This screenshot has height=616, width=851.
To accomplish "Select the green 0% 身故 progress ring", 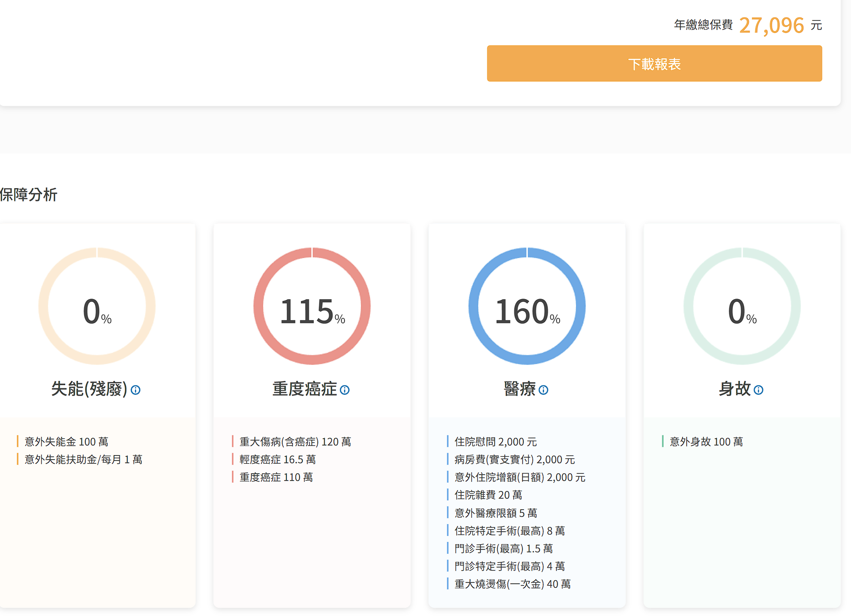I will pyautogui.click(x=742, y=306).
